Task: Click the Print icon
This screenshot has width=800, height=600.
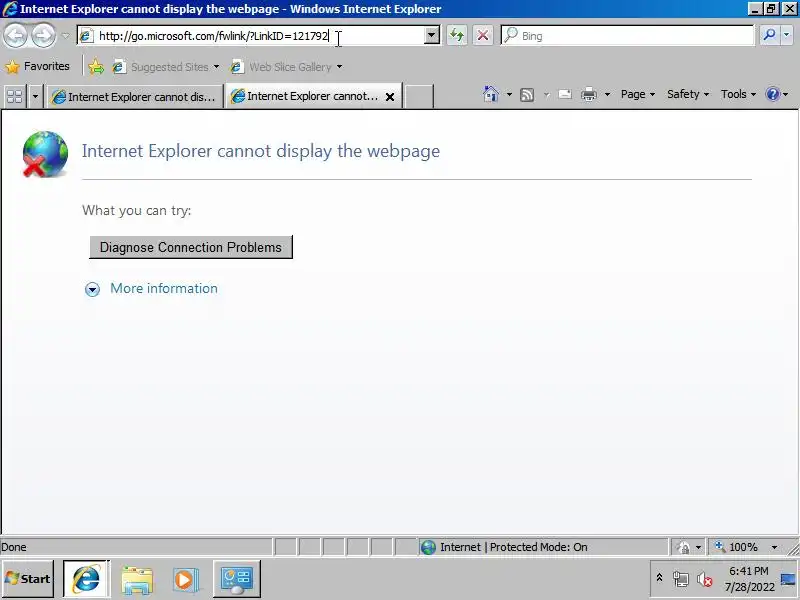Action: pos(589,94)
